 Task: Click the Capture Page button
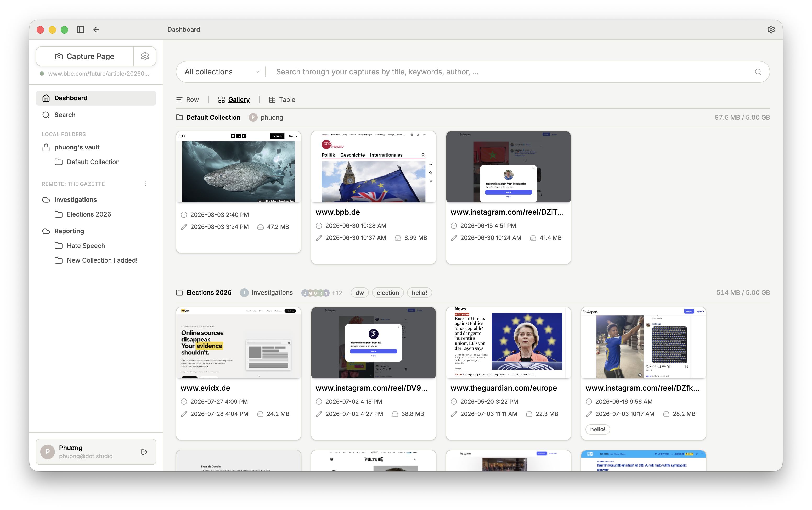pos(84,56)
